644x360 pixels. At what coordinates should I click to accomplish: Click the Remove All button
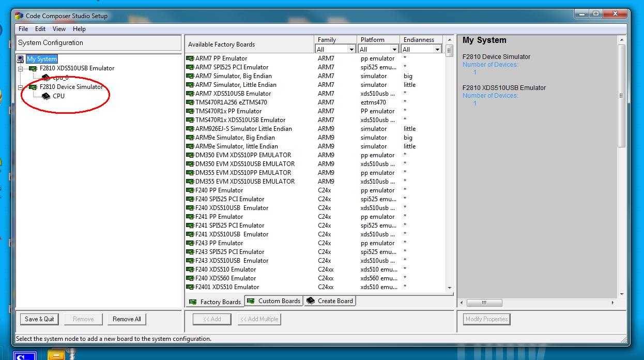(x=127, y=319)
